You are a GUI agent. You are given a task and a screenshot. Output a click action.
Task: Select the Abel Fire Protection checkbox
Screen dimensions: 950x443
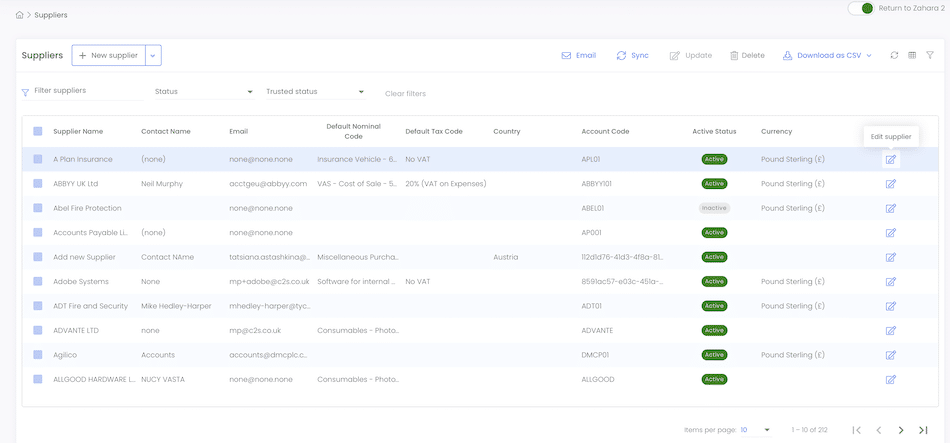[x=38, y=208]
